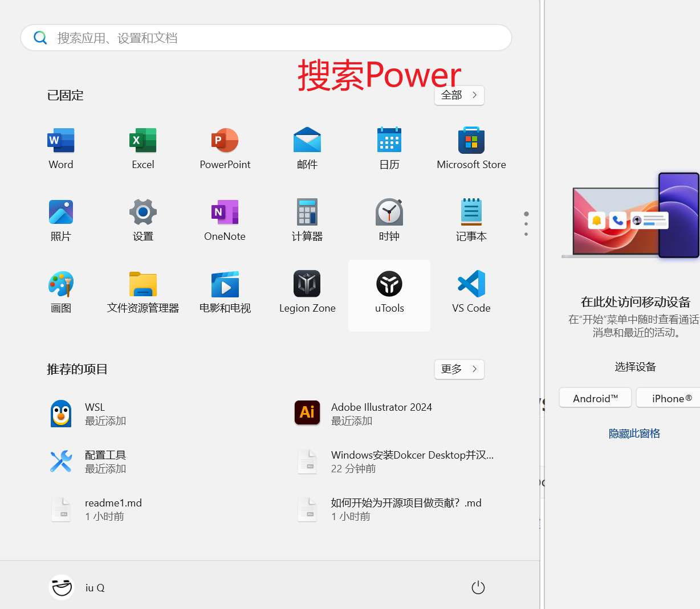
Task: Click search box for apps and settings
Action: pyautogui.click(x=266, y=38)
